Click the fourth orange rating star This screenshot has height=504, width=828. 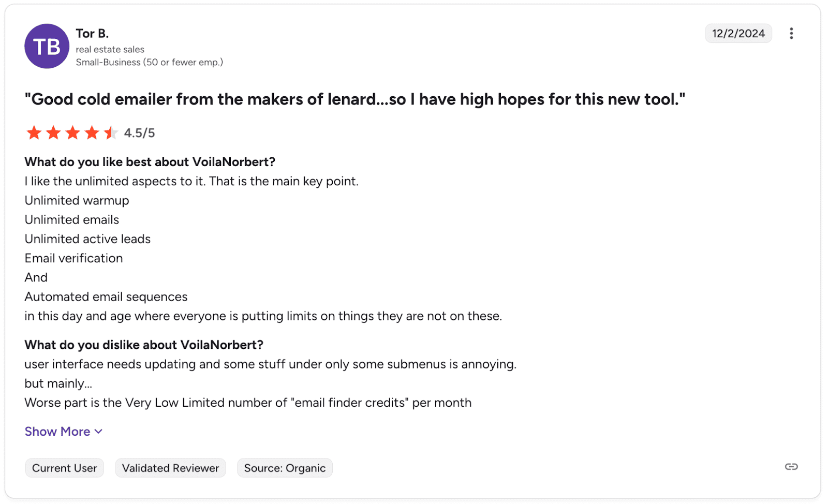(92, 133)
